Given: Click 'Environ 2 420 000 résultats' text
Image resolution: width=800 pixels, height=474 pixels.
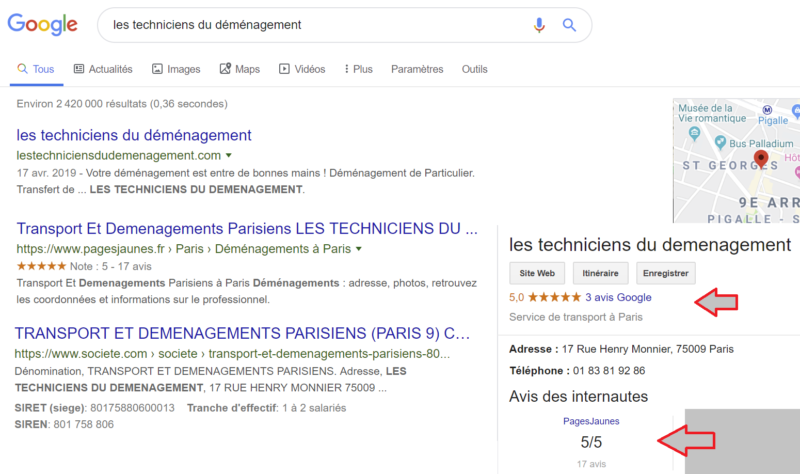Looking at the screenshot, I should tap(122, 104).
